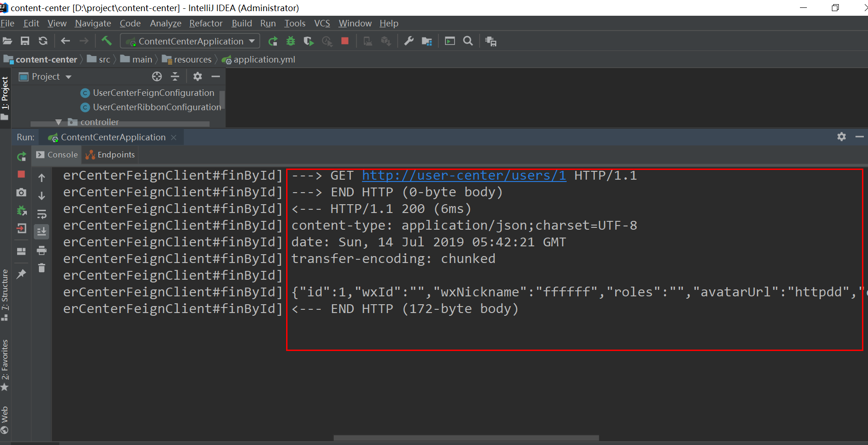Click the Synchronize refresh toolbar icon
The height and width of the screenshot is (445, 868).
coord(43,41)
